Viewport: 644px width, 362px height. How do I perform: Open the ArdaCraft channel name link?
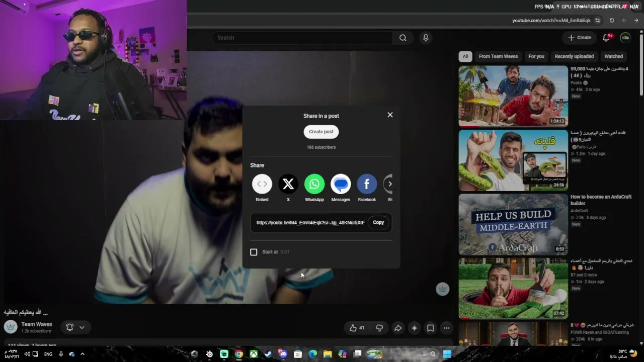tap(579, 211)
